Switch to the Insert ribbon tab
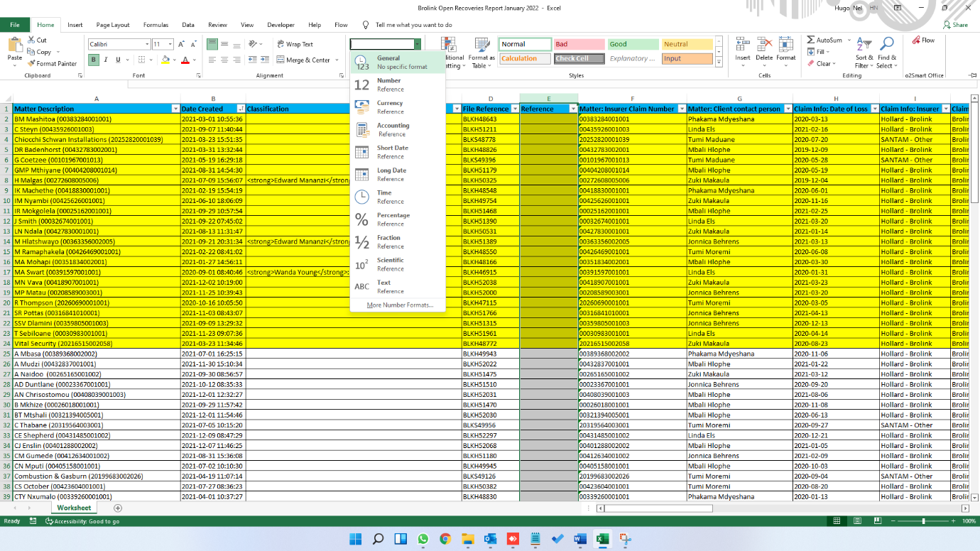The image size is (980, 551). 75,25
